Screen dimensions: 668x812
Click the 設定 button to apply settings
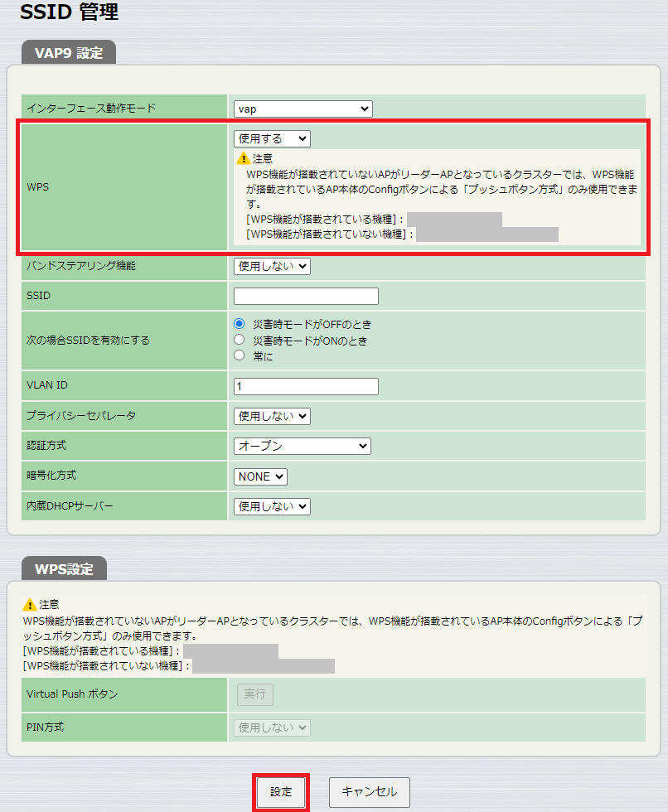pos(281,792)
